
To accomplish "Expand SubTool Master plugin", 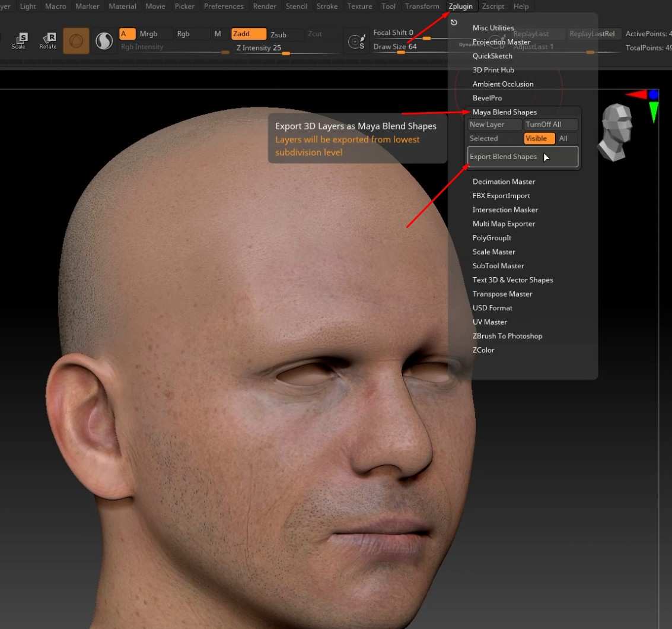I will (x=498, y=266).
